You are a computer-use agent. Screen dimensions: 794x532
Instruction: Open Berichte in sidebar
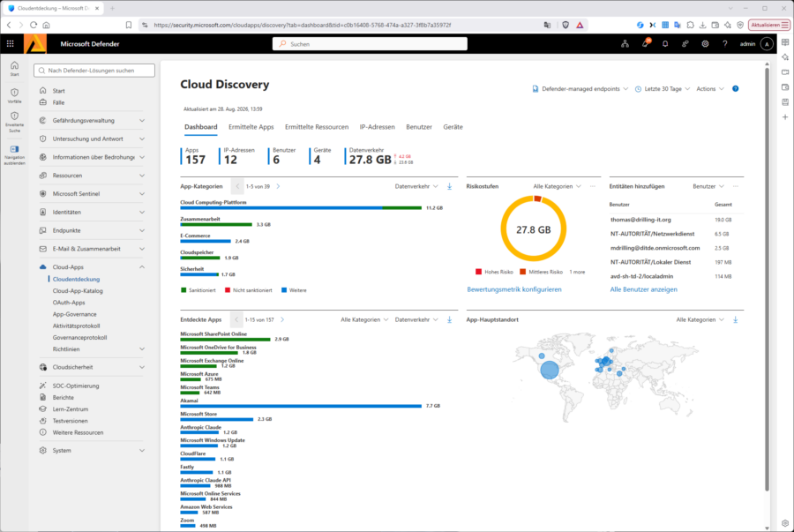63,397
